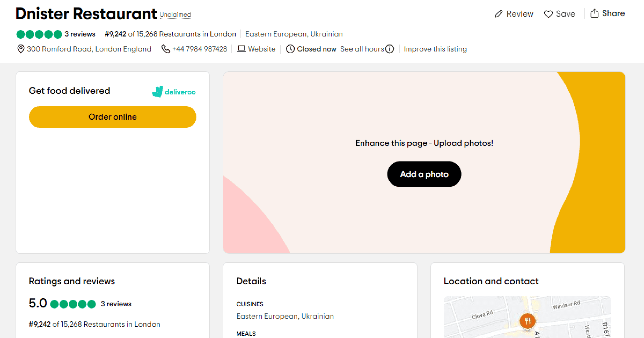This screenshot has height=338, width=644.
Task: Click the Enhance this page - Upload photos! text
Action: [424, 143]
